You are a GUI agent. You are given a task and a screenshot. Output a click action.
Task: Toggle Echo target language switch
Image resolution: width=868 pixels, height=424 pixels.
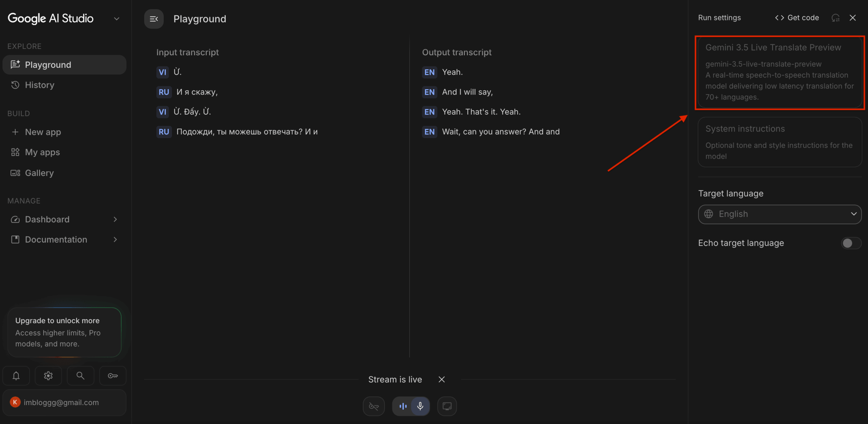[851, 243]
